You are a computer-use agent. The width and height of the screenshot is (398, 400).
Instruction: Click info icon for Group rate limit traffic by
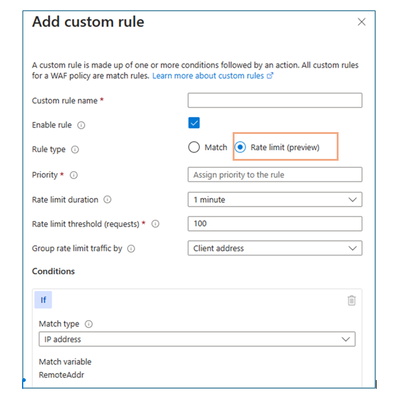pos(131,249)
